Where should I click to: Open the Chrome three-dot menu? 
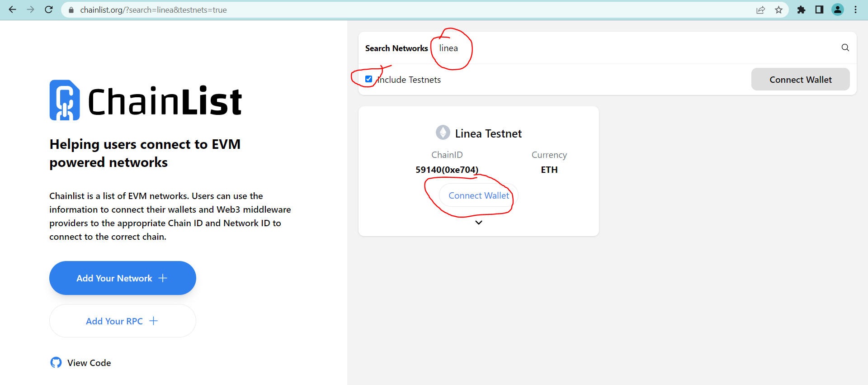(x=855, y=10)
